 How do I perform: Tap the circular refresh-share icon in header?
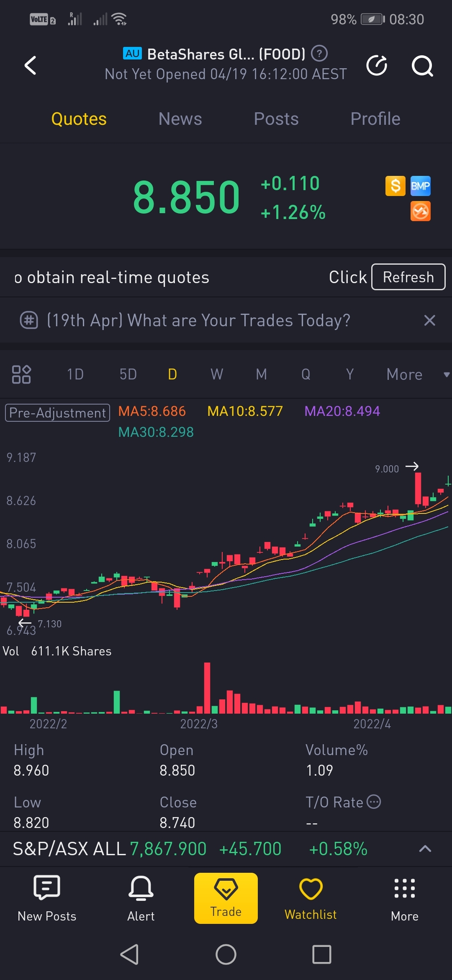point(377,65)
